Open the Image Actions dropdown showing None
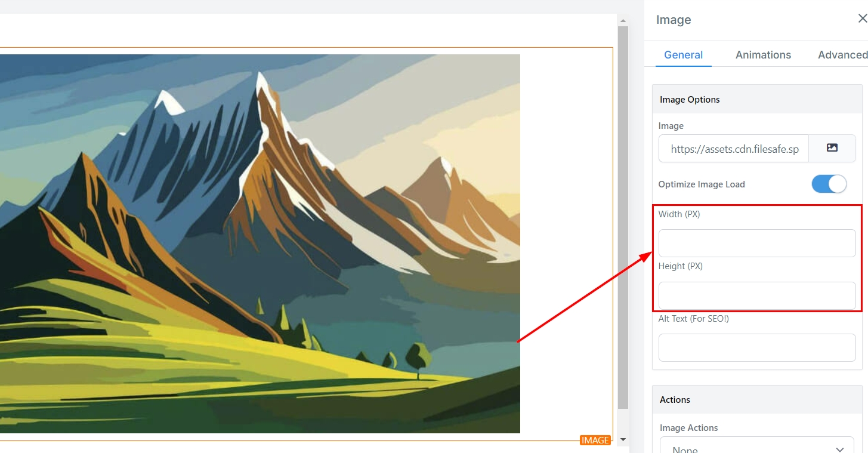 [x=758, y=446]
